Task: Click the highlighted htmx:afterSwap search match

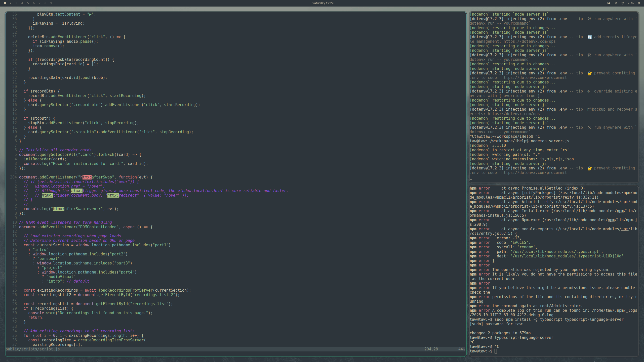Action: (x=87, y=177)
